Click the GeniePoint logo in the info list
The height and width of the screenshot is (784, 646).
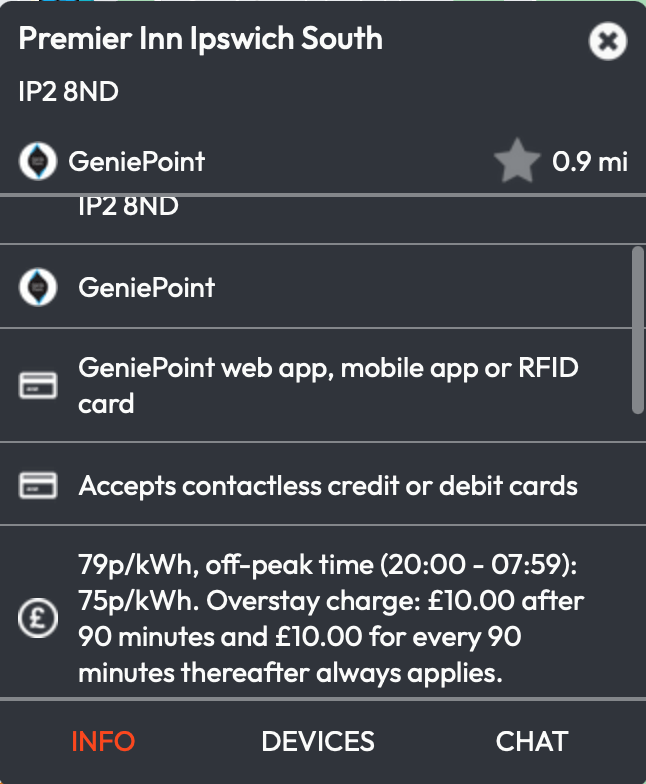click(x=38, y=287)
